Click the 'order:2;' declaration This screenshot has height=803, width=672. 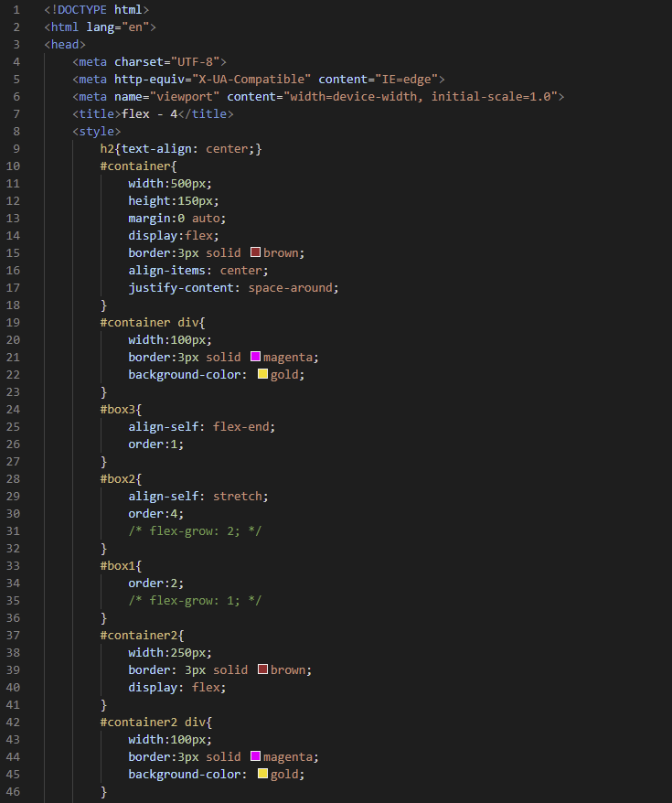point(156,584)
